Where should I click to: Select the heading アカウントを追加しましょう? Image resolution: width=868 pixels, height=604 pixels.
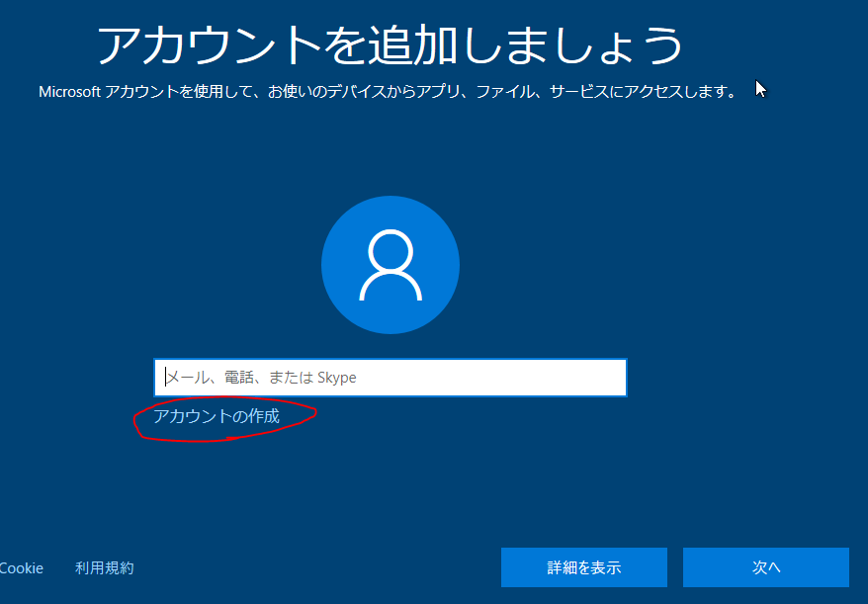[391, 45]
